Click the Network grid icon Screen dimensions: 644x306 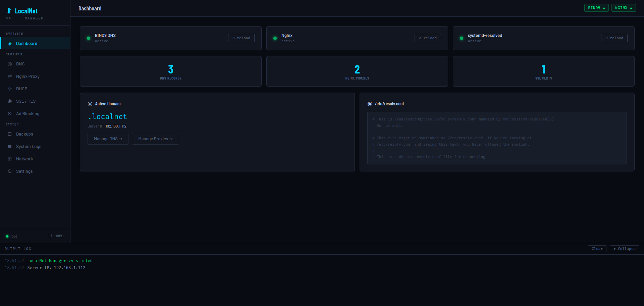point(10,159)
